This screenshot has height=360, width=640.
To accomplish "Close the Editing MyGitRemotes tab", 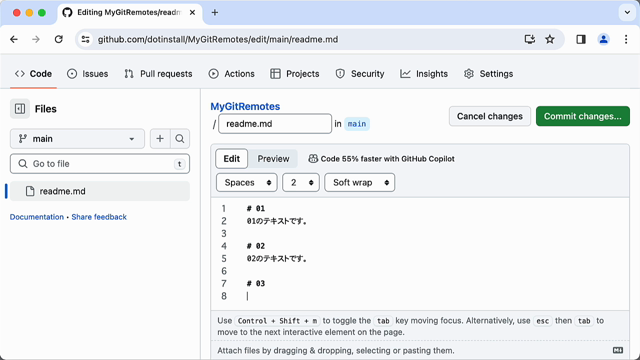I will point(192,13).
